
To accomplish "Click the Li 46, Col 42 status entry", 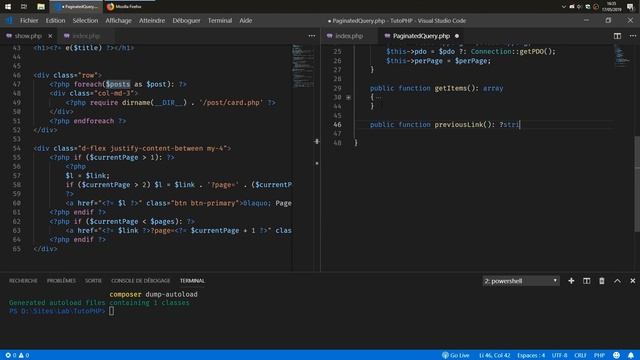I will 494,355.
